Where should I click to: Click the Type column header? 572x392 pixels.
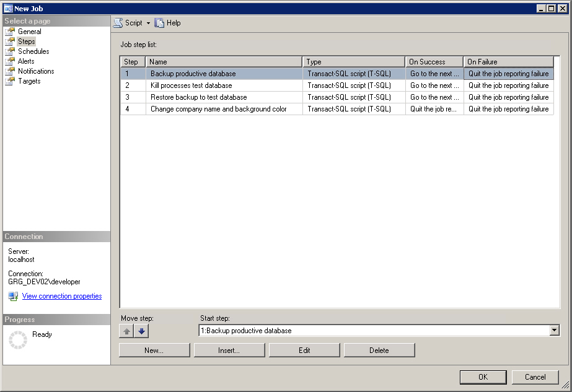pyautogui.click(x=354, y=62)
